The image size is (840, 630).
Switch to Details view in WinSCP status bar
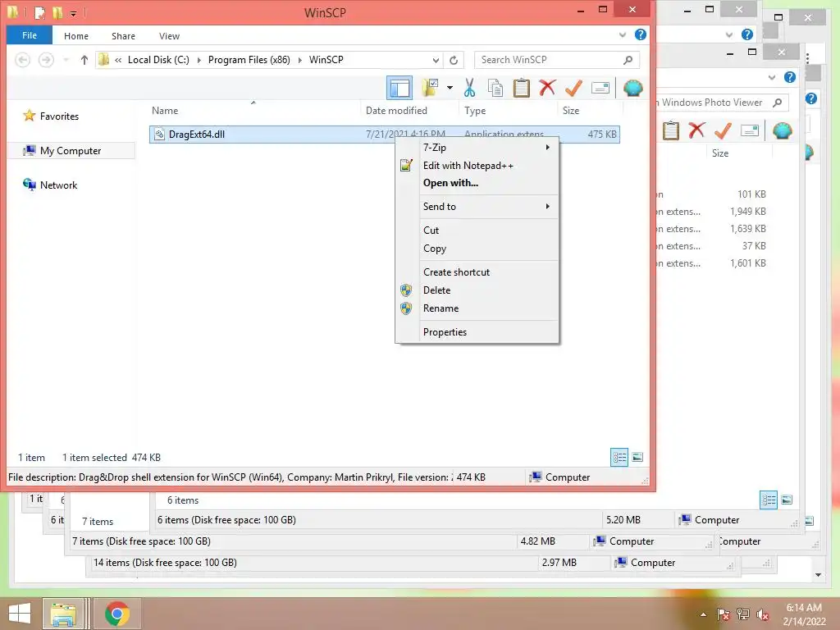619,458
